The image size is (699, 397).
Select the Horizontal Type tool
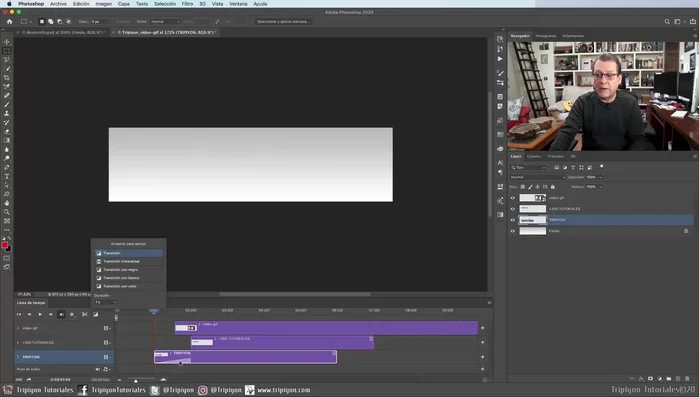coord(7,176)
